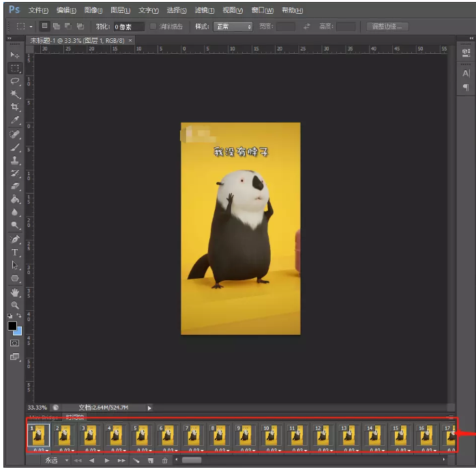Select the Brush tool
This screenshot has height=469, width=476.
(14, 147)
